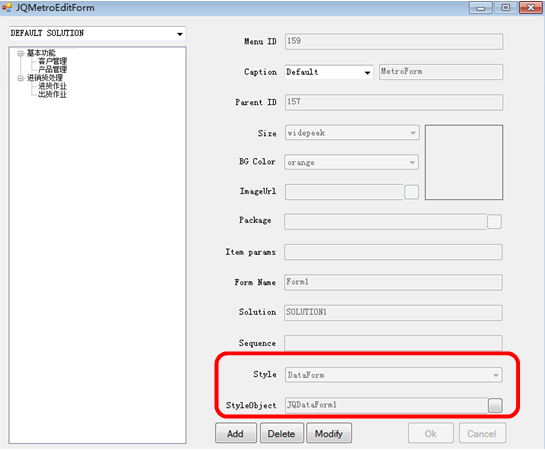Open the Style dropdown showing DataForm

coord(495,375)
